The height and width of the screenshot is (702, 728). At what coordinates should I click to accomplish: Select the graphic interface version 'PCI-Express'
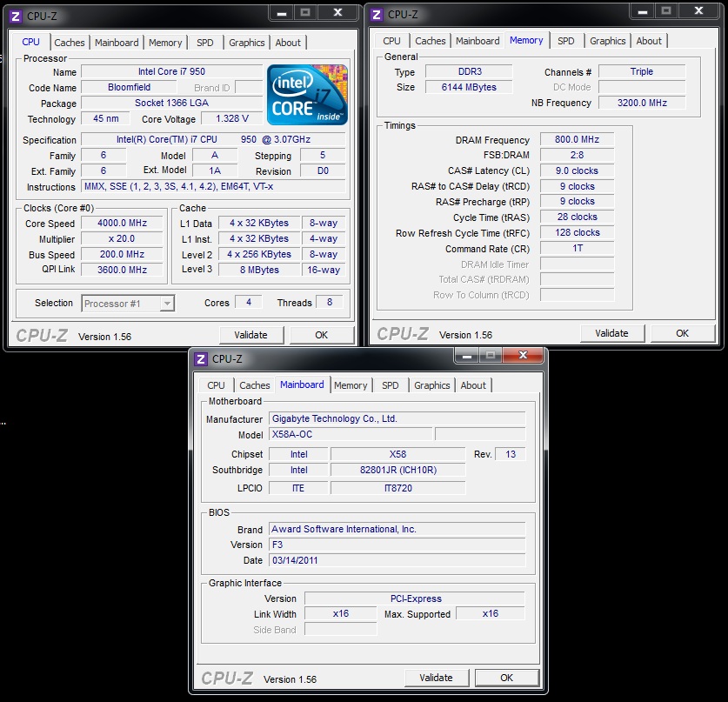(415, 598)
